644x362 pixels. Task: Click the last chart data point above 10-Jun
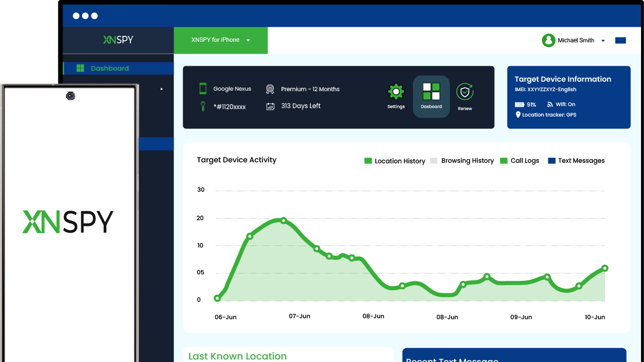(x=605, y=268)
